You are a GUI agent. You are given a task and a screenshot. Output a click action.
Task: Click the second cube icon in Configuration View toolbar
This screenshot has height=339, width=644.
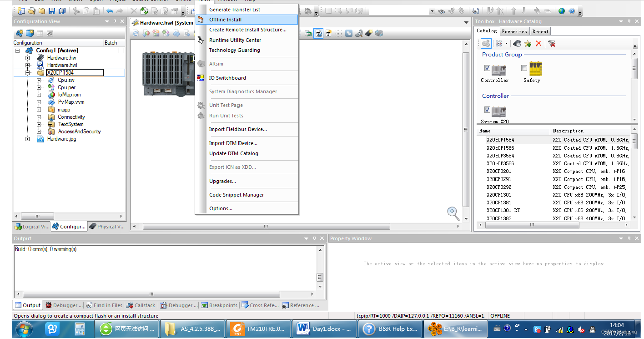pyautogui.click(x=30, y=33)
